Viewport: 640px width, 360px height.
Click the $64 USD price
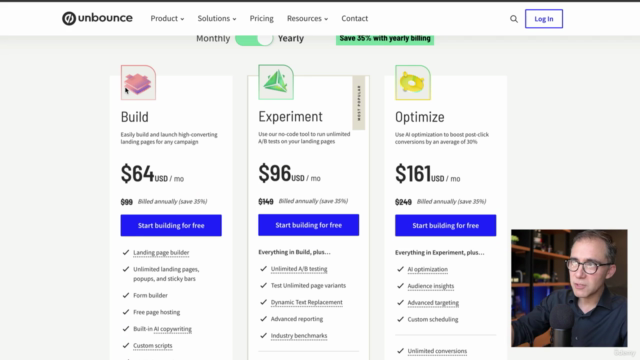[152, 173]
